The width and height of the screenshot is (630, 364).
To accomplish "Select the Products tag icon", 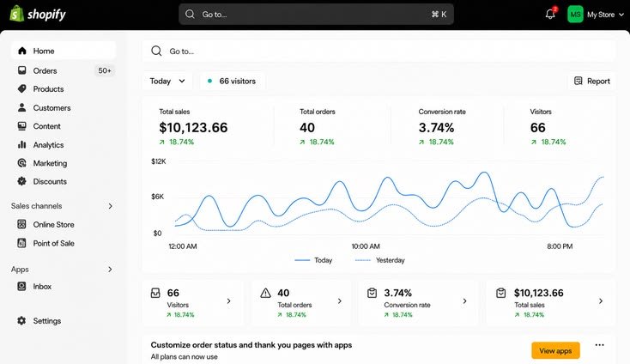I will (21, 88).
